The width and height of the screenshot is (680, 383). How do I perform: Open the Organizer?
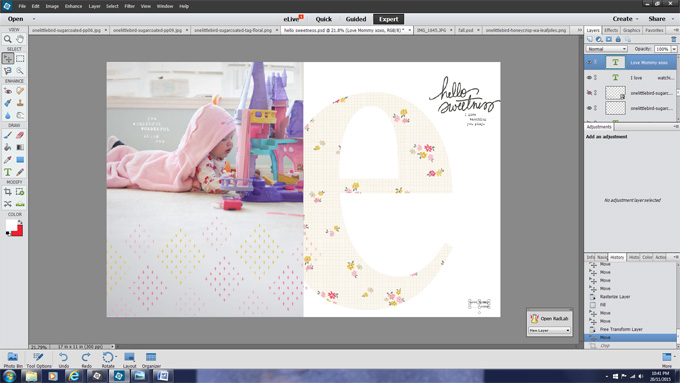pos(151,360)
